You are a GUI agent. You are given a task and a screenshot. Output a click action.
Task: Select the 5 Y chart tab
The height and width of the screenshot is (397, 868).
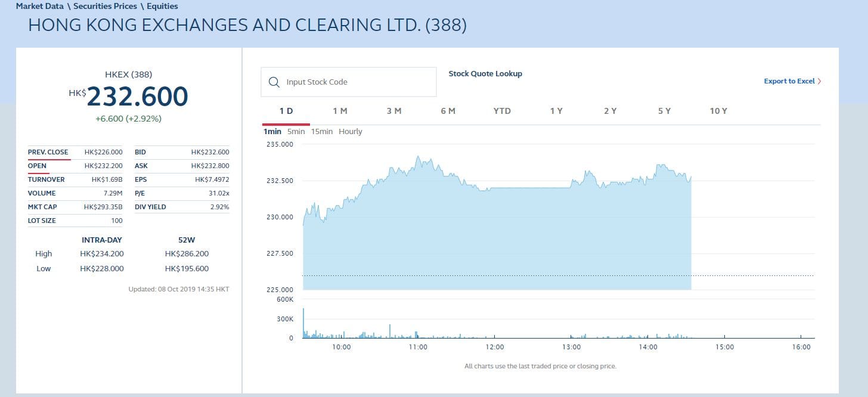pyautogui.click(x=664, y=111)
